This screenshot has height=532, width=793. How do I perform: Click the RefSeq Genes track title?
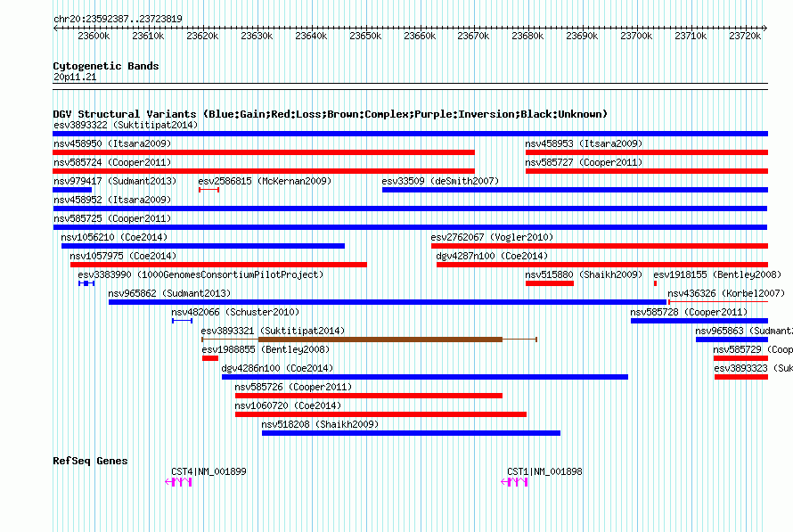90,461
